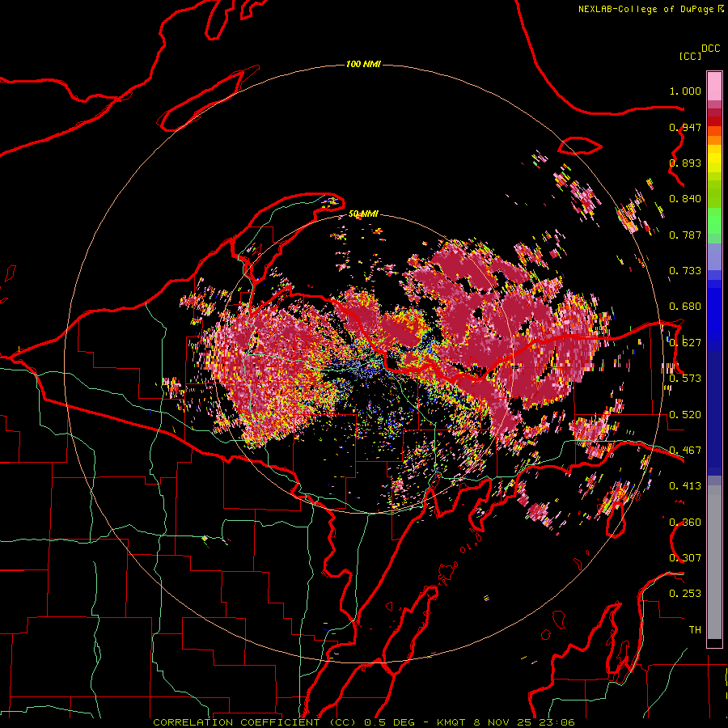Click the 0.360 color scale value
Screen dimensions: 728x728
pyautogui.click(x=685, y=523)
